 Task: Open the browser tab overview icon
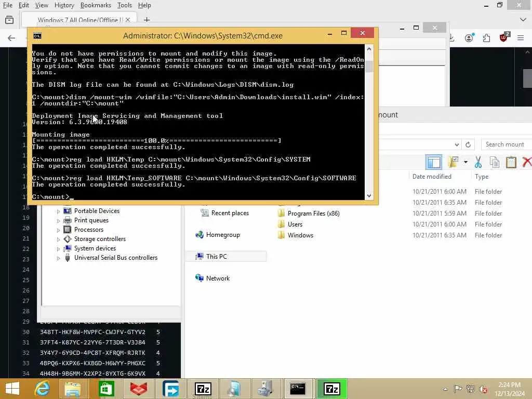(9, 20)
